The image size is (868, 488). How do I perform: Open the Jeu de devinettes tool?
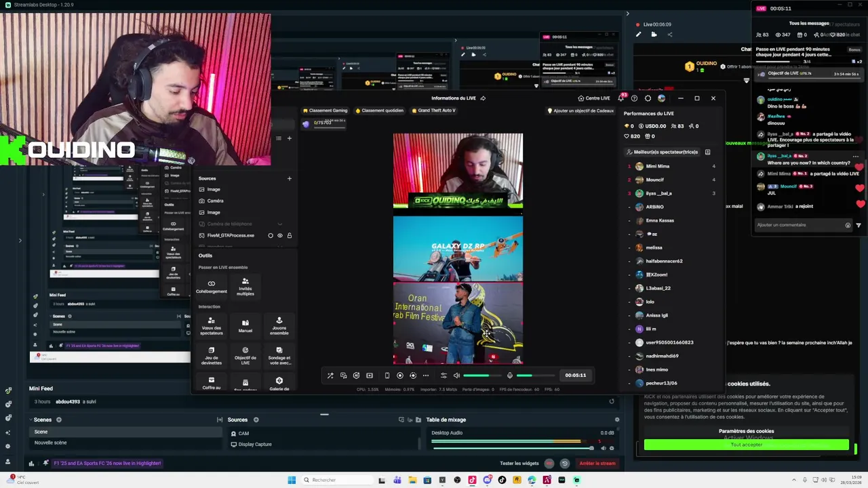(212, 355)
